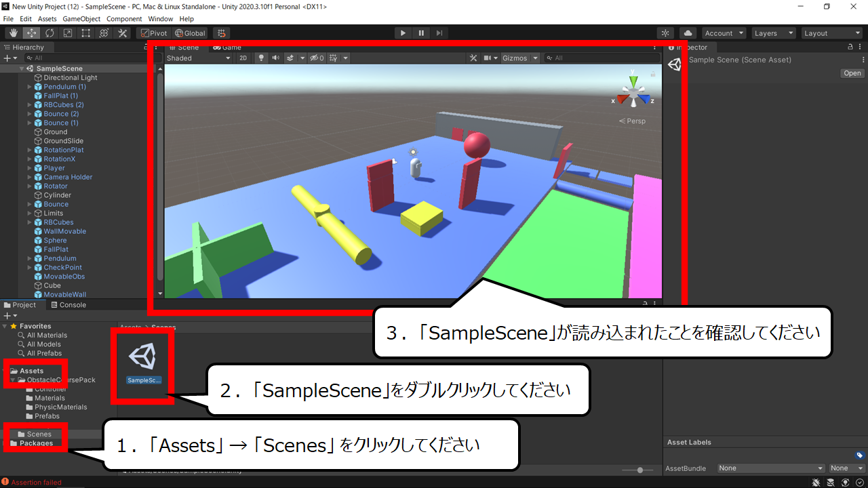Open the Account dropdown
This screenshot has width=868, height=488.
724,33
